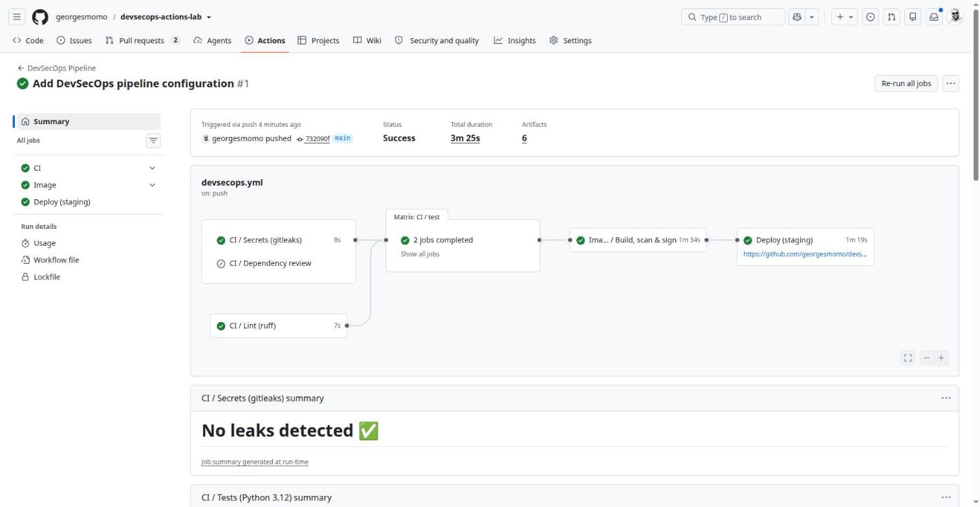Screen dimensions: 980x507
Task: Open the repository switcher dropdown caret
Action: pyautogui.click(x=209, y=17)
